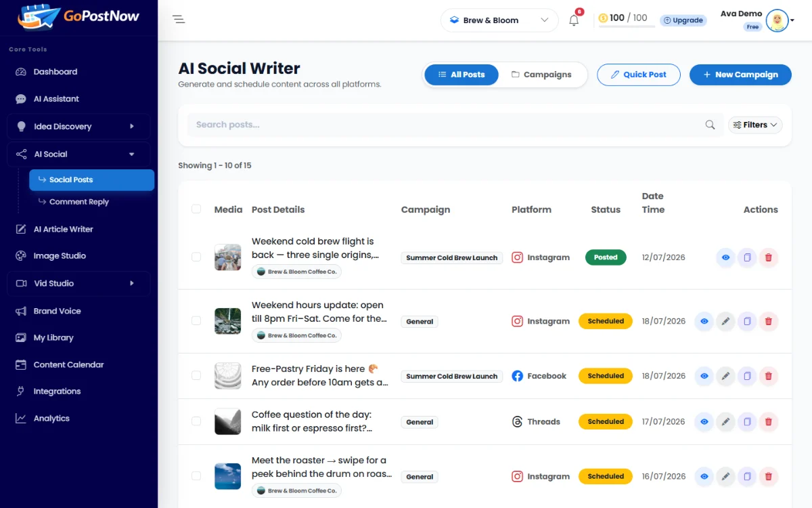The image size is (812, 508).
Task: Open Image Studio
Action: point(60,256)
